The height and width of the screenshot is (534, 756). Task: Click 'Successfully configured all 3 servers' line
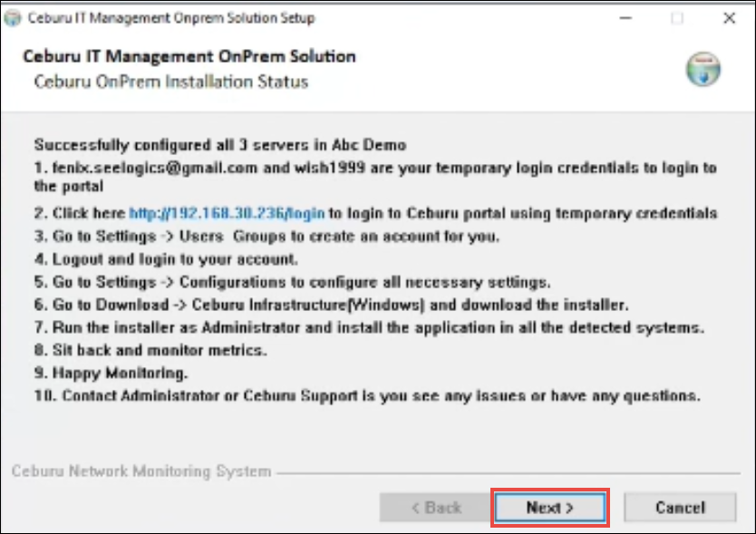coord(220,145)
